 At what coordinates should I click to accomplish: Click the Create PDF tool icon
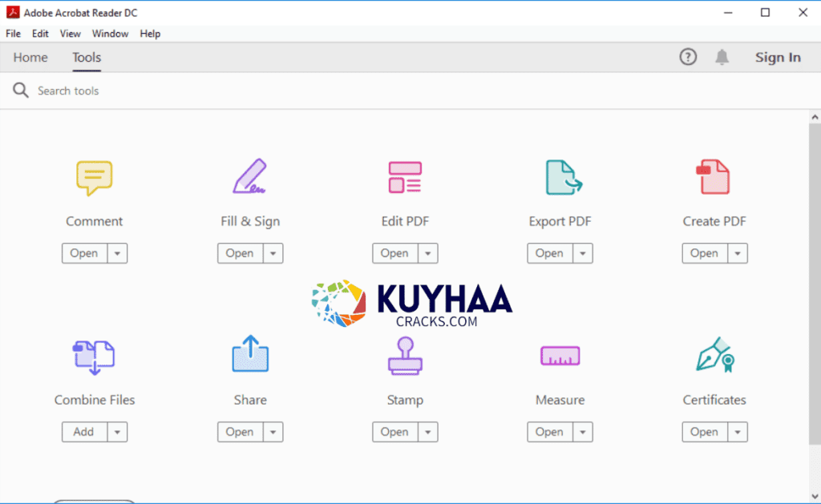click(x=714, y=177)
